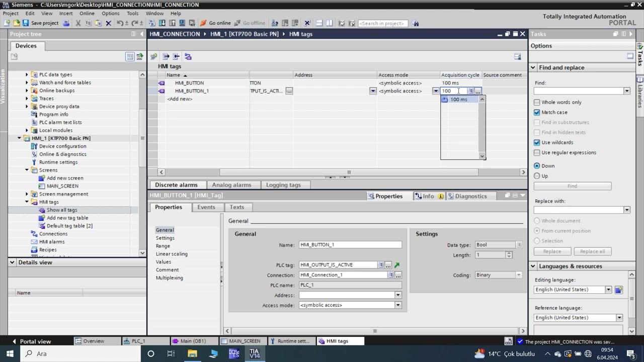Enable Use regular expressions checkbox

(537, 152)
